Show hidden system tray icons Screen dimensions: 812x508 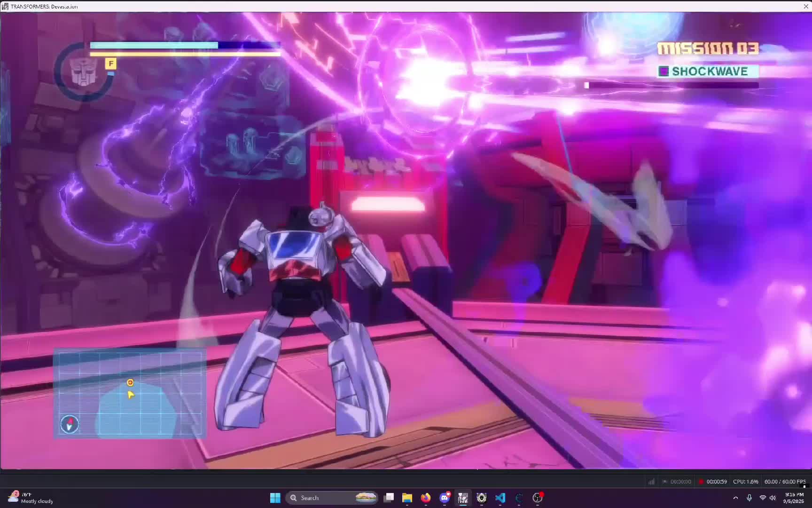click(x=735, y=498)
